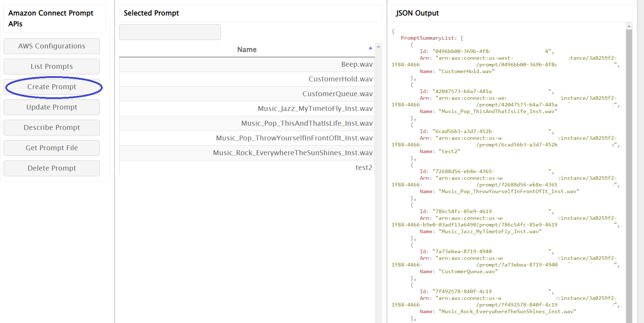
Task: Select the CustomerQueue.wav prompt row
Action: 247,94
